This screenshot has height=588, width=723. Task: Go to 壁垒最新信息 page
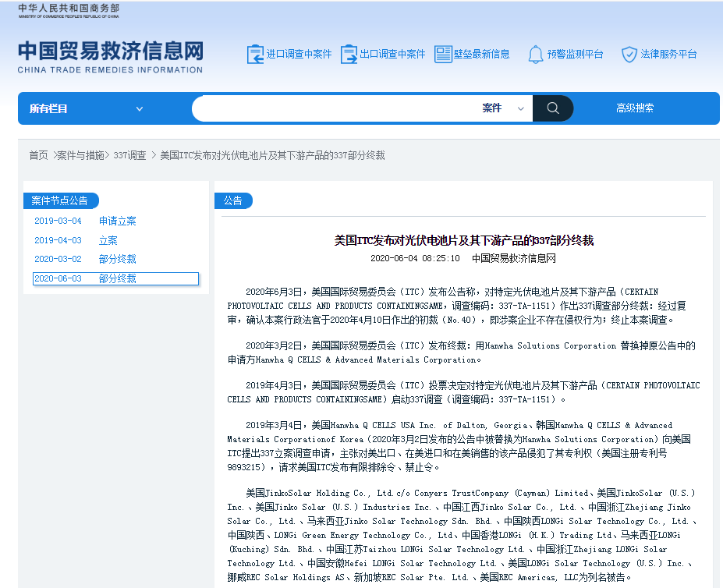coord(482,55)
